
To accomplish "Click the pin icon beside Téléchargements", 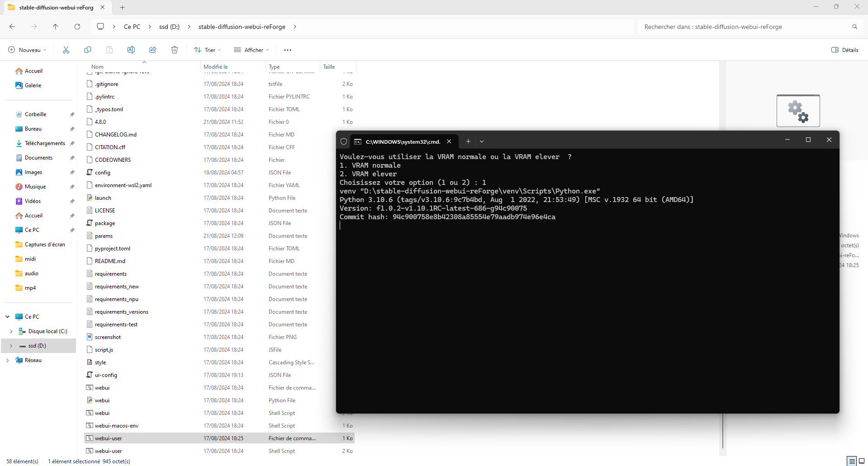I will [72, 143].
